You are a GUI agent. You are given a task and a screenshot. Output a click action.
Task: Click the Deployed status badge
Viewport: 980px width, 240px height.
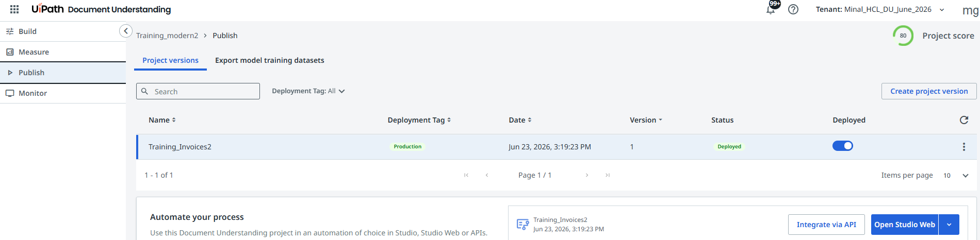[729, 147]
